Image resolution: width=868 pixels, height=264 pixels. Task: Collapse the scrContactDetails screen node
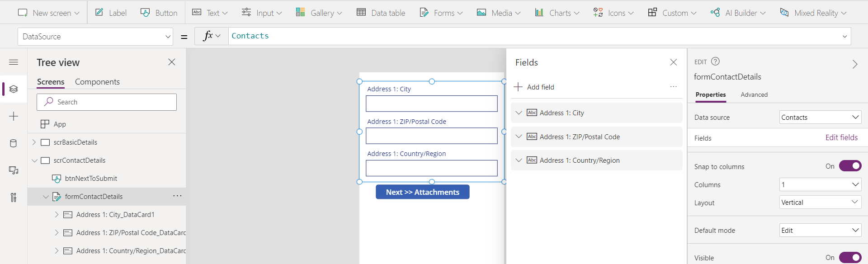[x=34, y=160]
